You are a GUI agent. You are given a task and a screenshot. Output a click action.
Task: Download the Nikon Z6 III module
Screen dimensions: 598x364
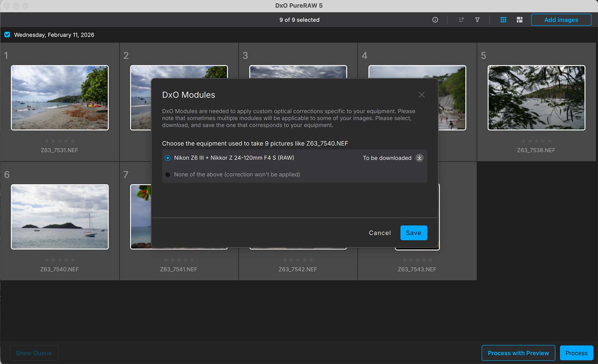(419, 158)
